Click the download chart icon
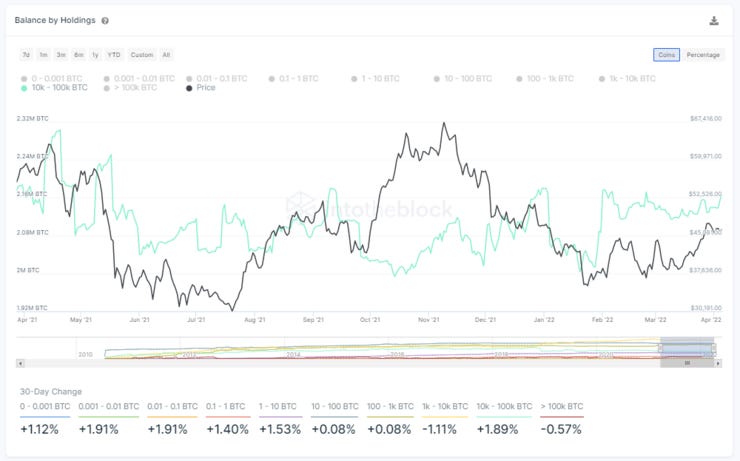Screen dimensions: 740x461 [x=714, y=21]
